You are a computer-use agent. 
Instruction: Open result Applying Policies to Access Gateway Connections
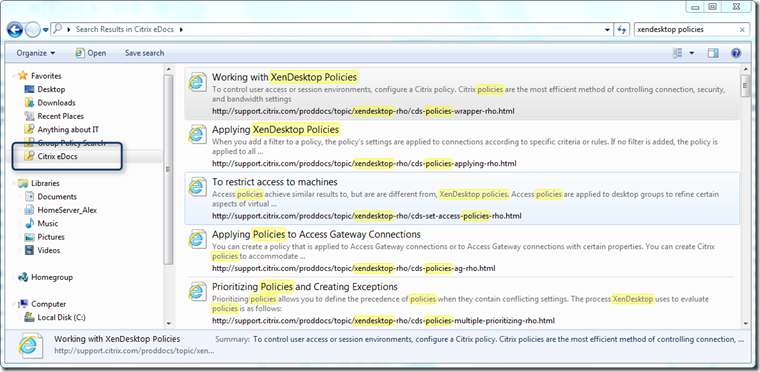316,234
